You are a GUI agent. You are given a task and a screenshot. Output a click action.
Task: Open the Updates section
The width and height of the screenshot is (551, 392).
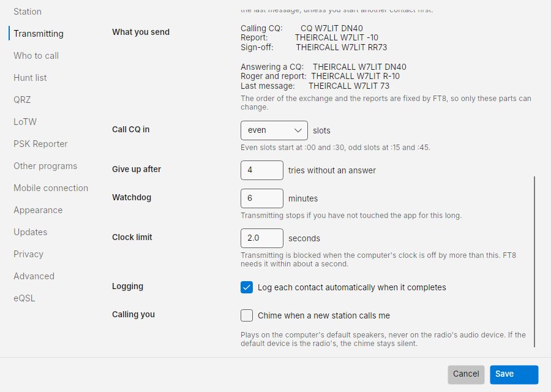click(30, 232)
